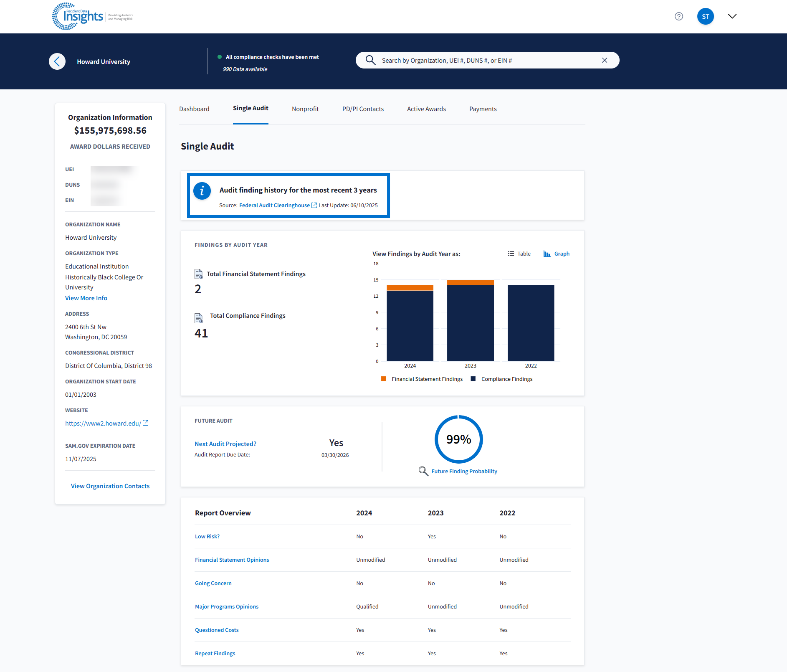Switch findings view to Graph
Screen dimensions: 787x672
[x=556, y=254]
